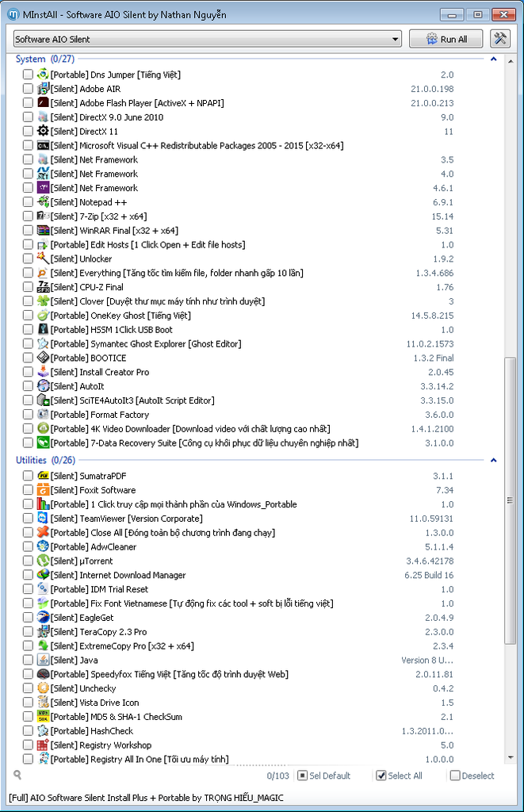Enable the Net Framework 4.6.1 checkbox
Viewport: 524px width, 812px height.
28,188
